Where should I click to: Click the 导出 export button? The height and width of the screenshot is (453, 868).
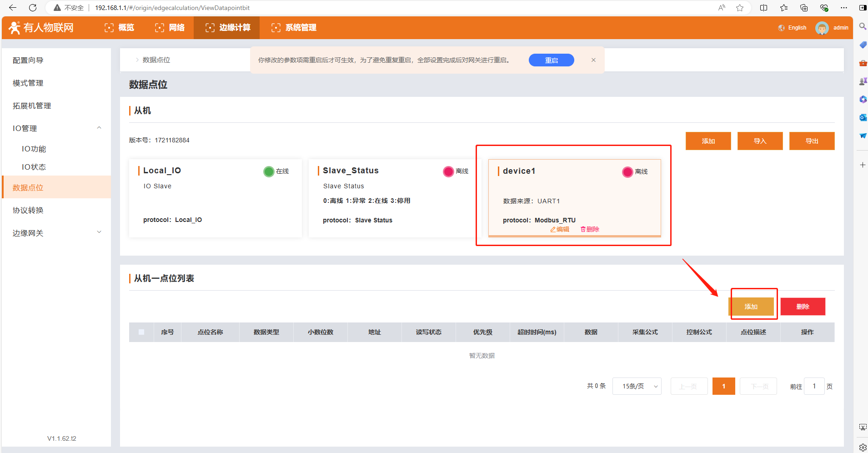pyautogui.click(x=812, y=141)
